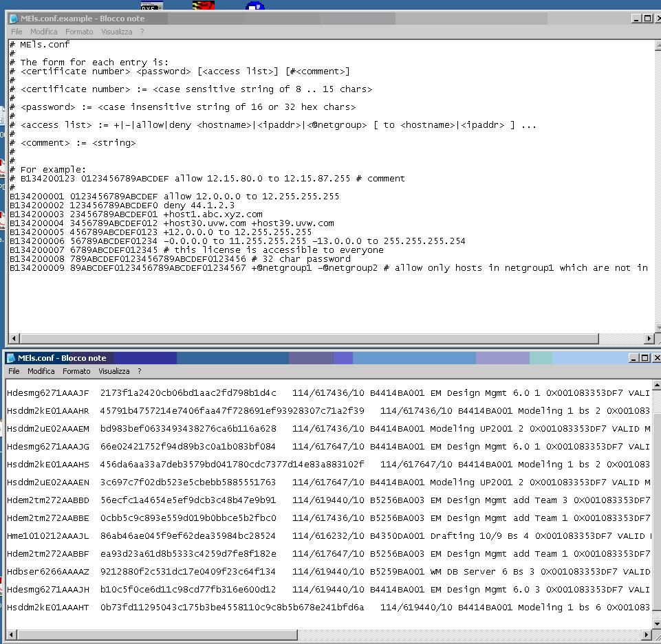This screenshot has height=644, width=661.
Task: Click Notepad icon in MEls.conf title bar
Action: 11,358
